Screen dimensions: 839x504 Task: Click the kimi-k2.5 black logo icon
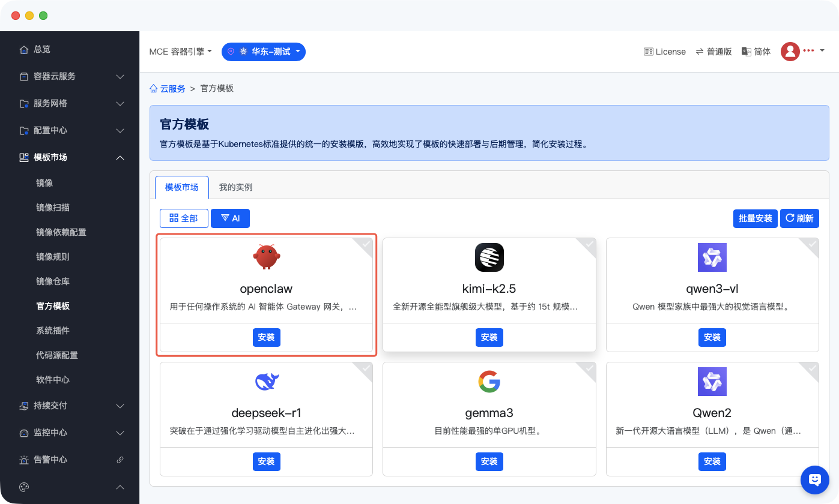pyautogui.click(x=489, y=257)
